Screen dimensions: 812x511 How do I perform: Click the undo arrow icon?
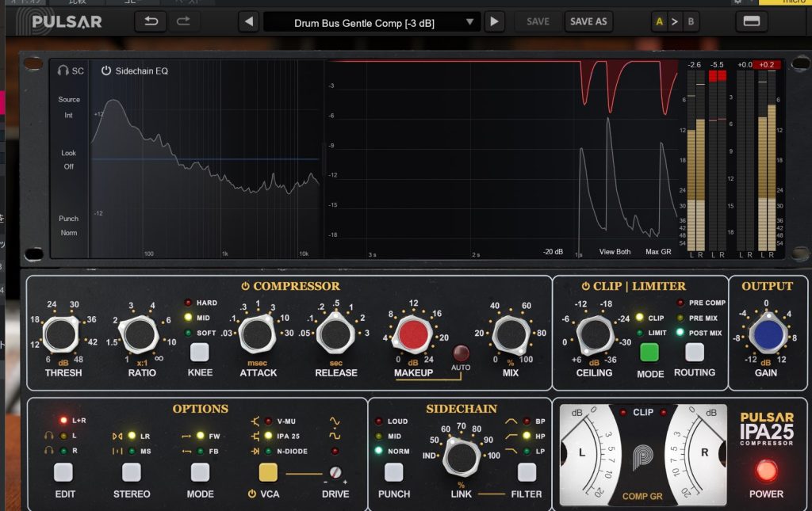click(x=150, y=21)
